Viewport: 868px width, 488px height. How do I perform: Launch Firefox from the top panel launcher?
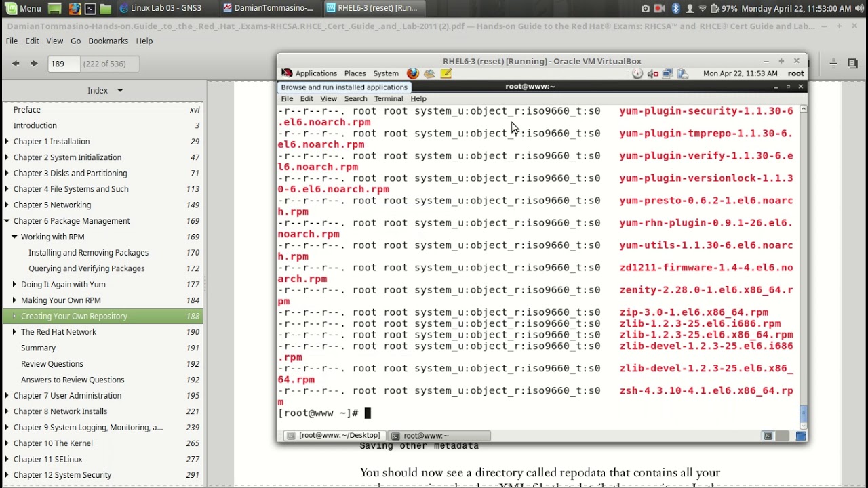click(73, 8)
